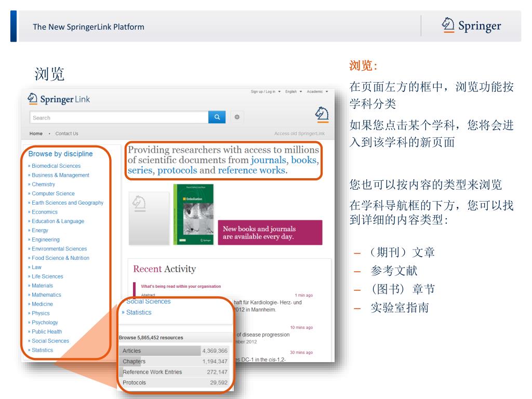Browse the Biomedical Sciences discipline
Image resolution: width=532 pixels, height=399 pixels.
[56, 166]
